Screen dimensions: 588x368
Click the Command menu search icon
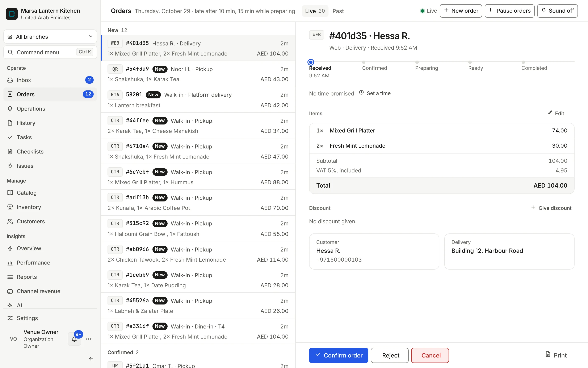click(10, 52)
